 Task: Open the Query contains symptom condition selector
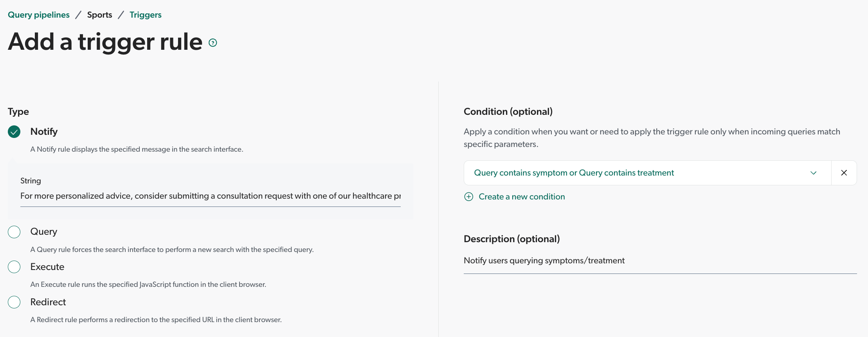[648, 173]
